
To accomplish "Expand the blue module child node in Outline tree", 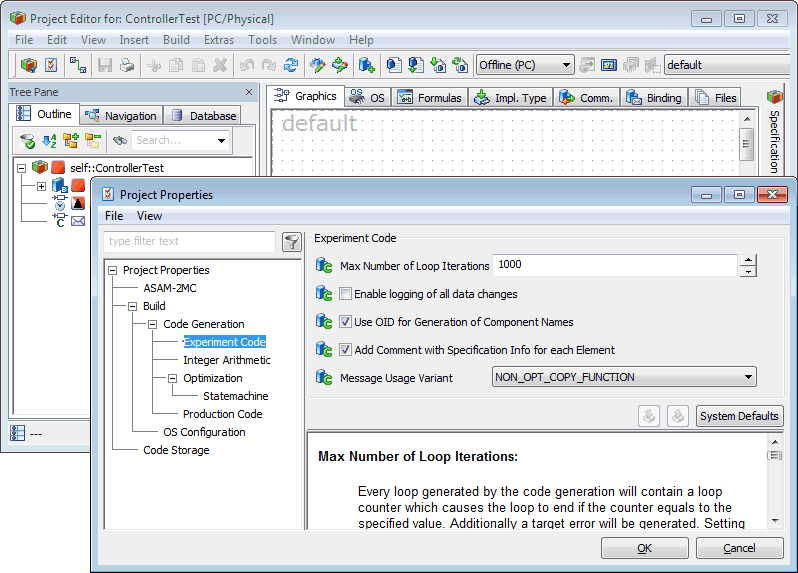I will (x=42, y=186).
